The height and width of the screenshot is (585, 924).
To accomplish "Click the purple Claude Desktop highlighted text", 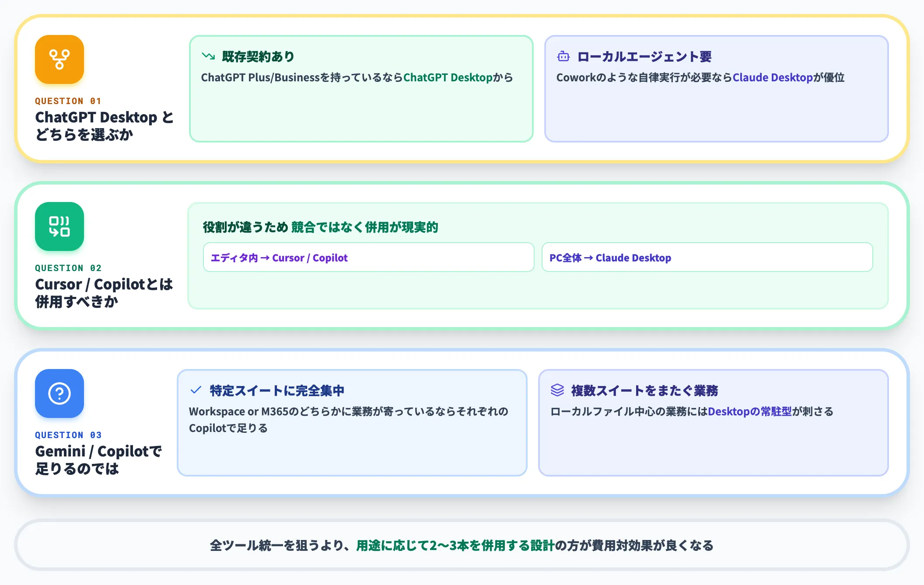I will point(773,77).
